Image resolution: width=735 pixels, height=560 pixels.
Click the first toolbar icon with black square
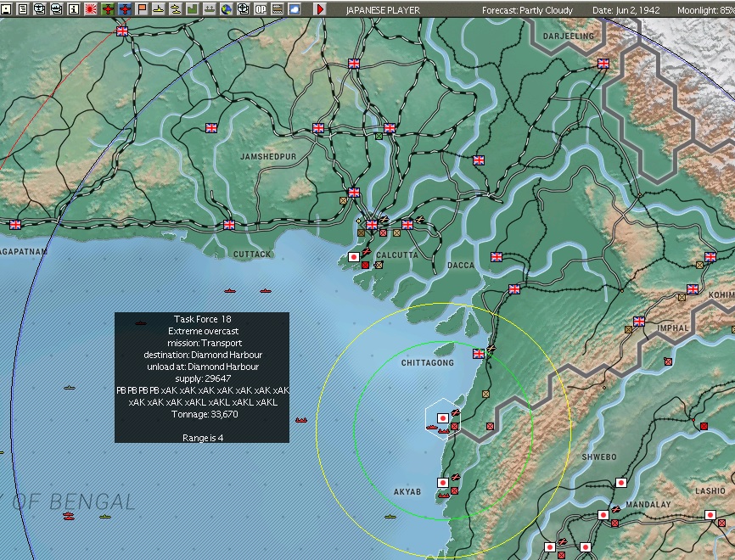(x=6, y=8)
